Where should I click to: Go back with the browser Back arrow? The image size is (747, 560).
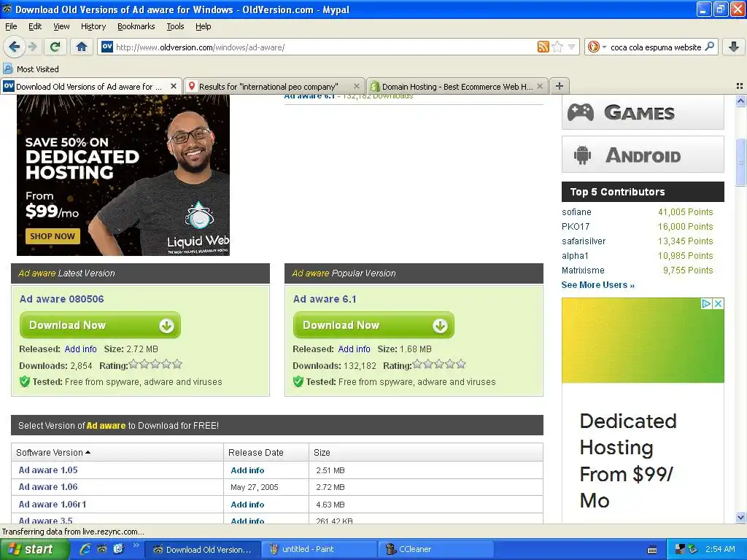[x=14, y=47]
